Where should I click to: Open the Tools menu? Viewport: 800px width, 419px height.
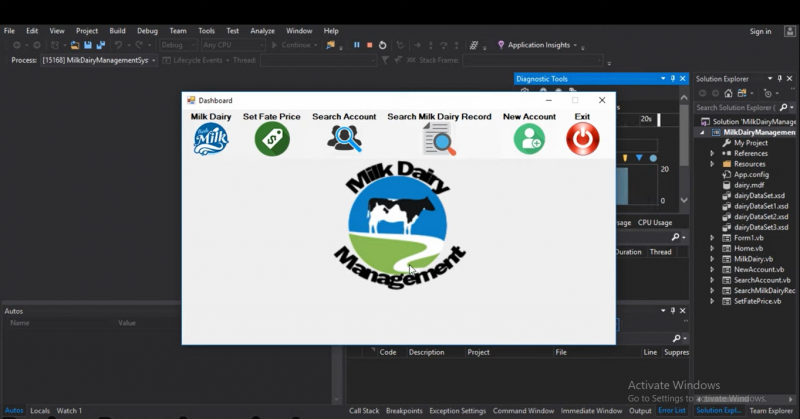(206, 31)
